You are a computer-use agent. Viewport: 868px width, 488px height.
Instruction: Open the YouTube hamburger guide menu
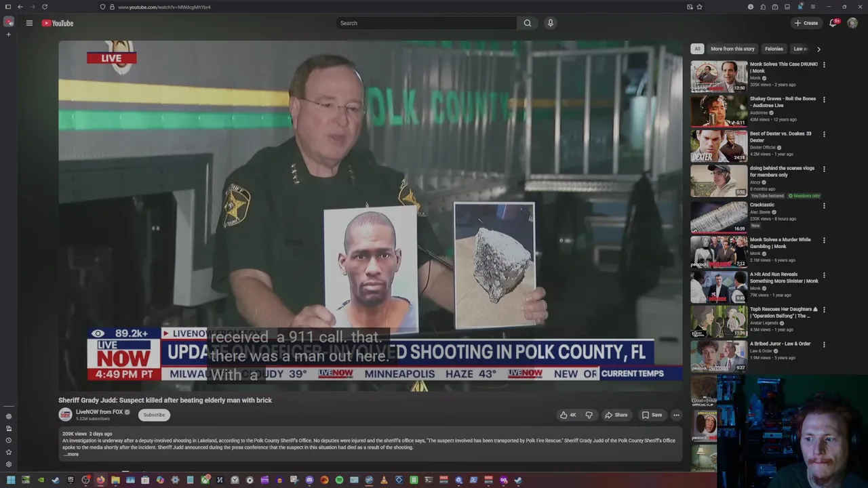click(29, 23)
